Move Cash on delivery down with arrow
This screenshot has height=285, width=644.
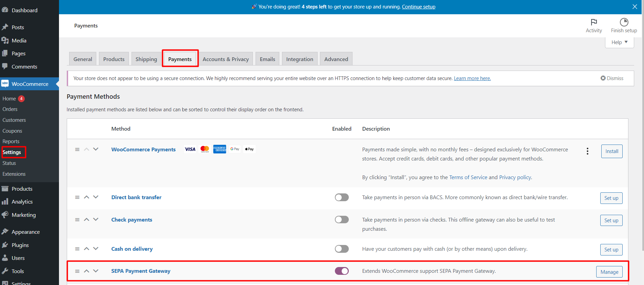[x=96, y=249]
